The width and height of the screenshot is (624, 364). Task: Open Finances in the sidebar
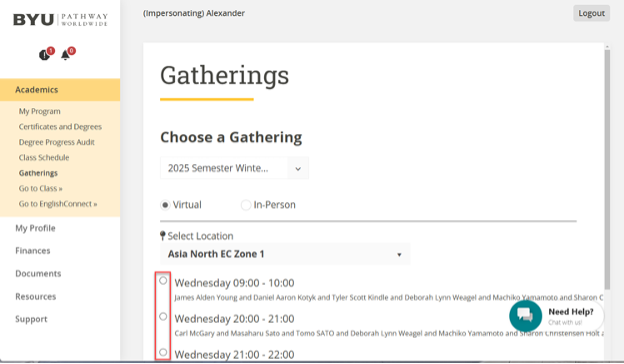coord(33,251)
